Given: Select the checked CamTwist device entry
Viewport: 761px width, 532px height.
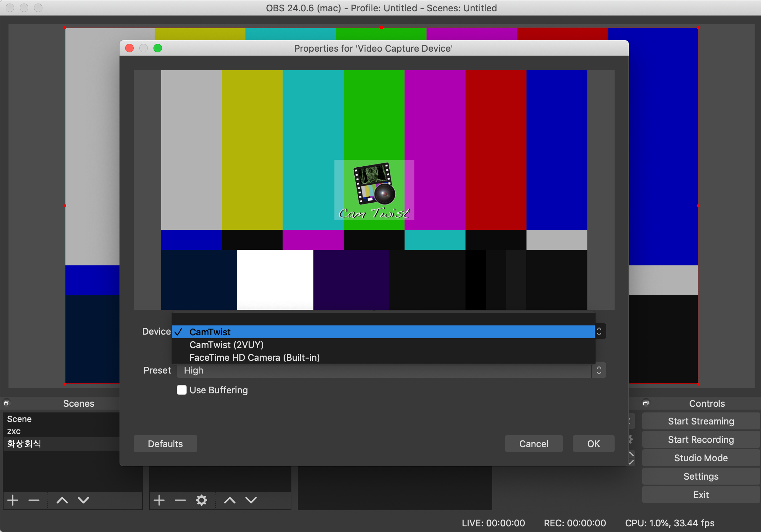Looking at the screenshot, I should (210, 332).
